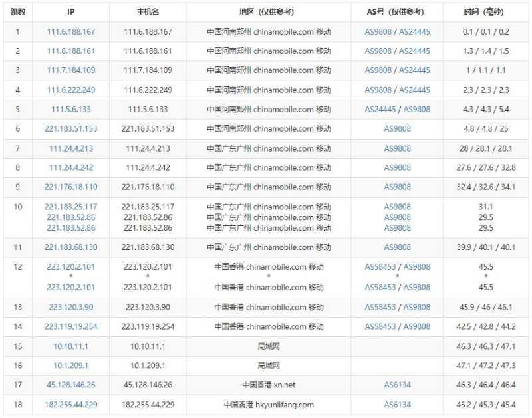Click the 时间（毫秒） column header

point(486,12)
